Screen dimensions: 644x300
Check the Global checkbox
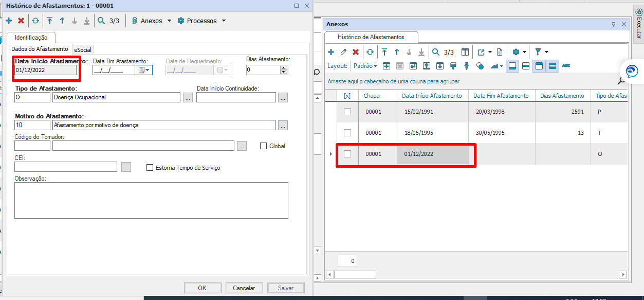pyautogui.click(x=264, y=146)
